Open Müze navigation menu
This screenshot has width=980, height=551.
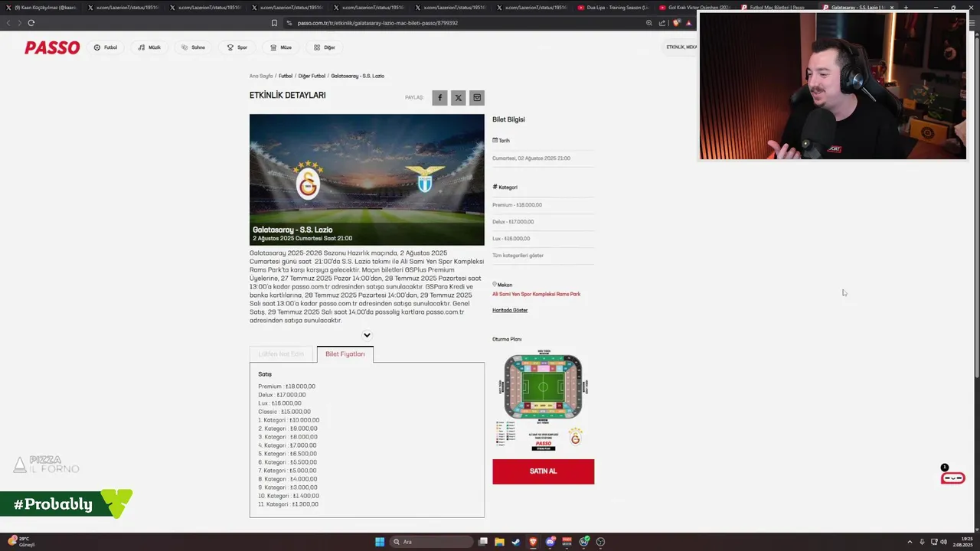(x=281, y=47)
